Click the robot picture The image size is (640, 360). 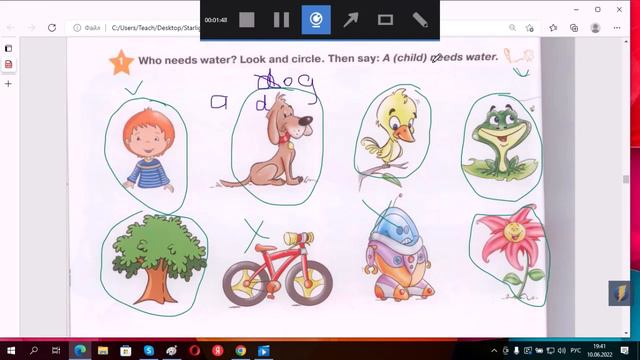399,253
